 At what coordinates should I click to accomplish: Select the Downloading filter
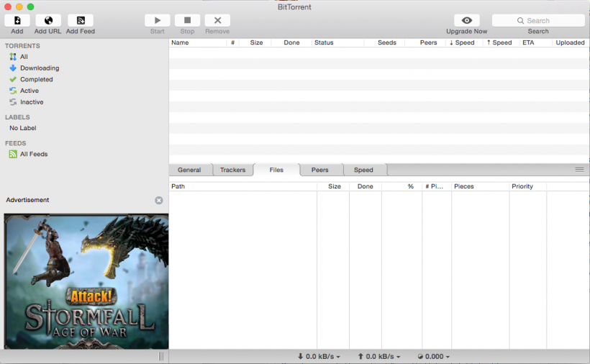pyautogui.click(x=40, y=68)
